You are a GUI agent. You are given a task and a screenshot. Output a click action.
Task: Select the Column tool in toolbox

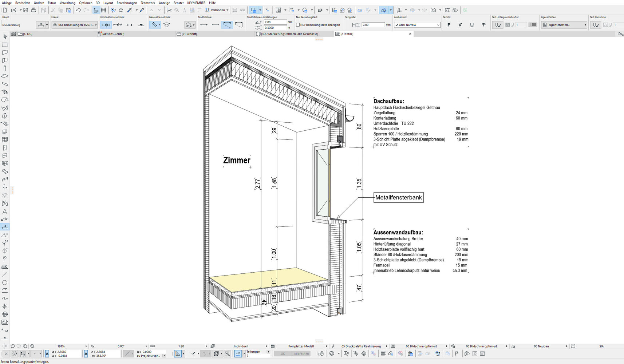5,68
